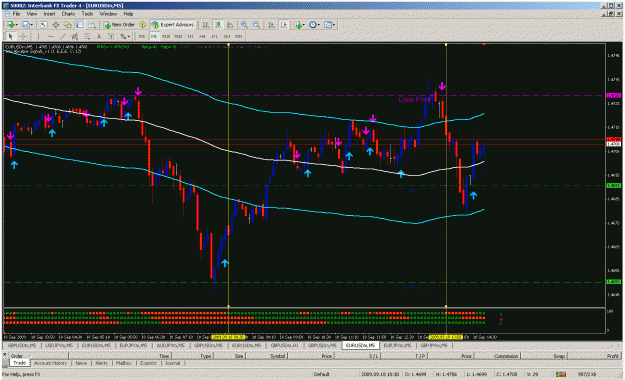
Task: Open the Window menu
Action: click(x=108, y=14)
